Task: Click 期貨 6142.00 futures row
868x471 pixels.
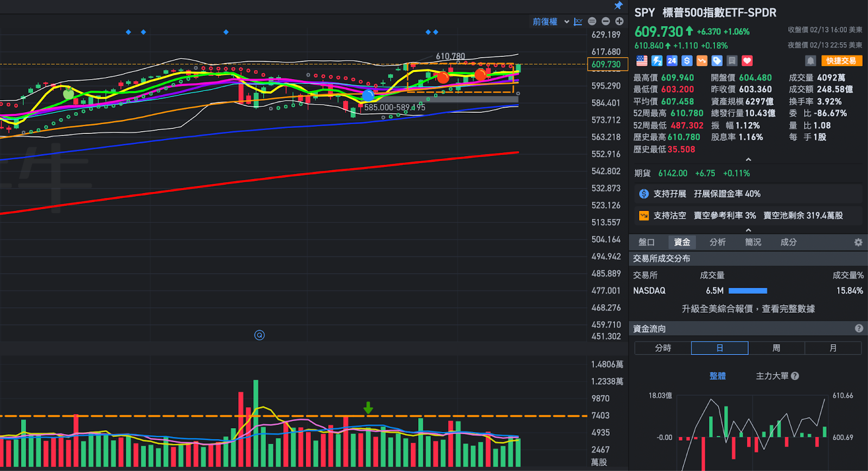Action: tap(692, 173)
